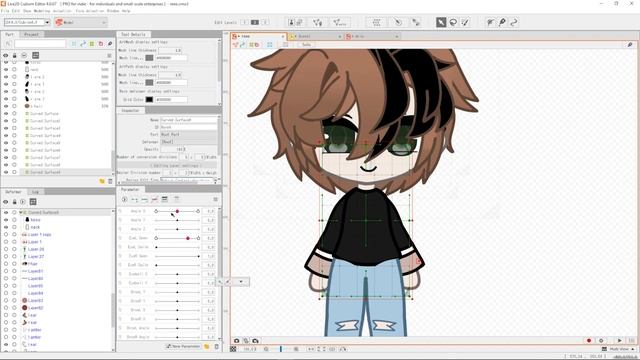Image resolution: width=640 pixels, height=360 pixels.
Task: Show Layer 26 in Deformer list
Action: coord(6,249)
